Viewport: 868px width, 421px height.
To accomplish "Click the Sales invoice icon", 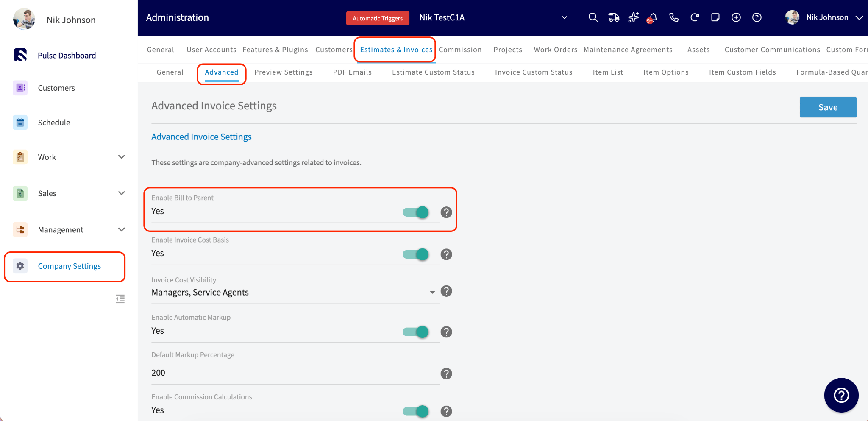I will pos(20,193).
